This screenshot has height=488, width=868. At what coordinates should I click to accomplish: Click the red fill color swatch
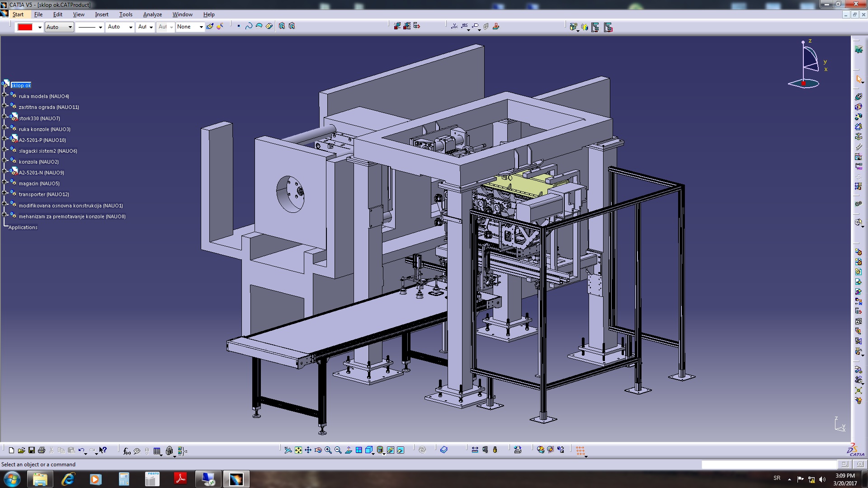coord(25,27)
